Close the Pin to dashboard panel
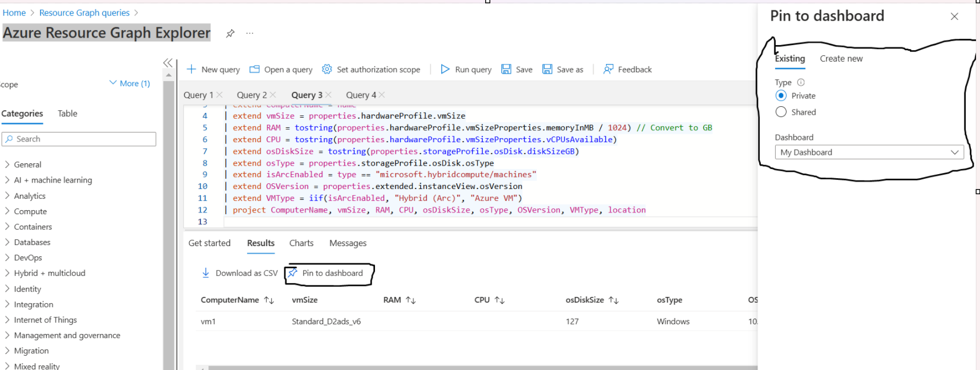This screenshot has height=370, width=980. [954, 17]
